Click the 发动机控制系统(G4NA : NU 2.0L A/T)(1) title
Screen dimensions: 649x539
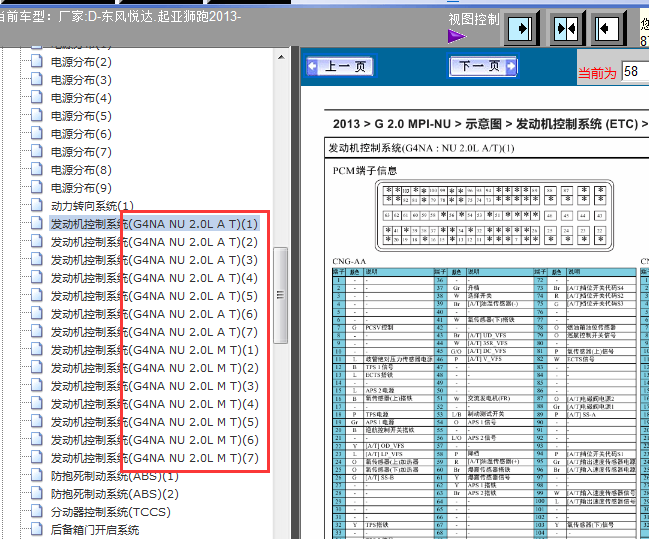(x=421, y=148)
